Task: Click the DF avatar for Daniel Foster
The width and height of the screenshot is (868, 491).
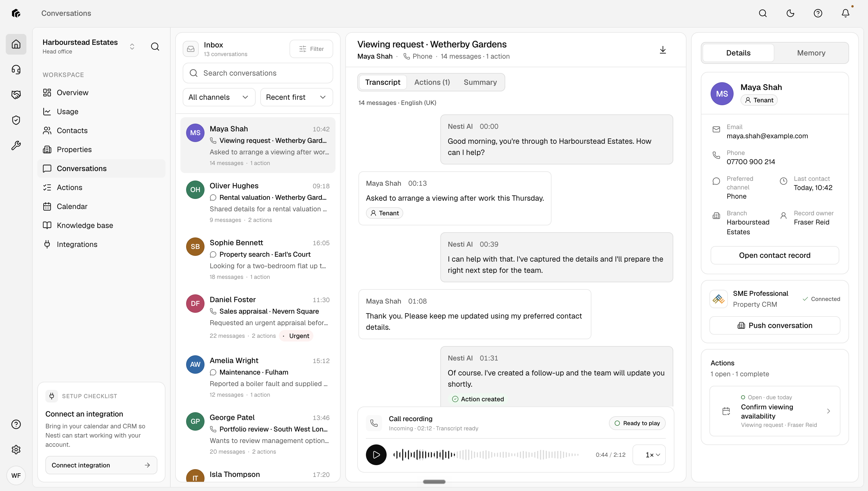Action: (195, 303)
